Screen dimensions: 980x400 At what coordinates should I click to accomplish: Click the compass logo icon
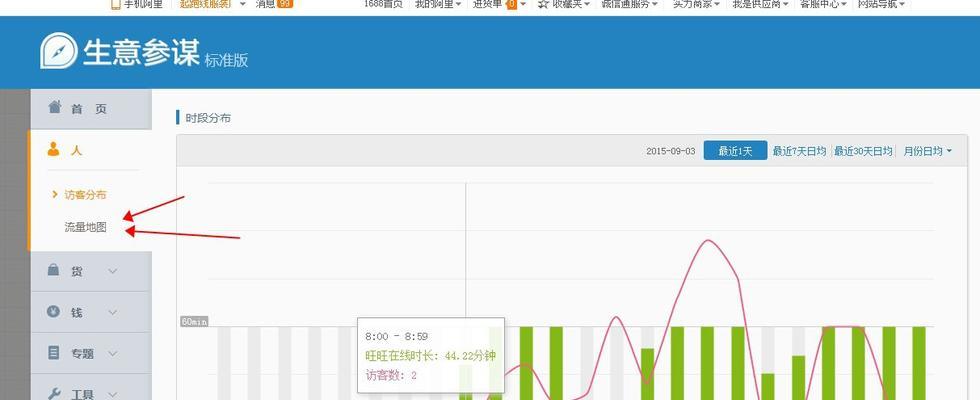[59, 51]
